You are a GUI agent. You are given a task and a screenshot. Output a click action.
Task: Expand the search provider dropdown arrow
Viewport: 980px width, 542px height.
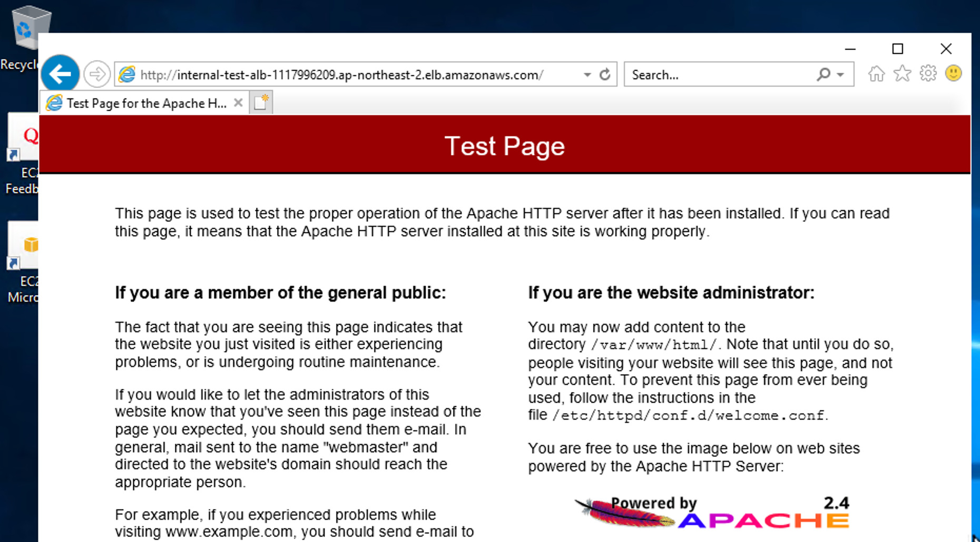[x=841, y=75]
